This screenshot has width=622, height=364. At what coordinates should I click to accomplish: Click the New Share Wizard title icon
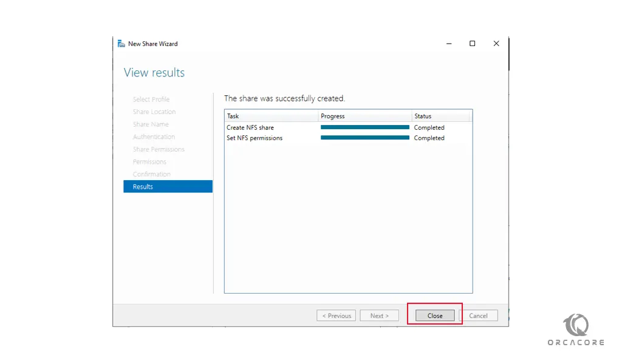(121, 44)
